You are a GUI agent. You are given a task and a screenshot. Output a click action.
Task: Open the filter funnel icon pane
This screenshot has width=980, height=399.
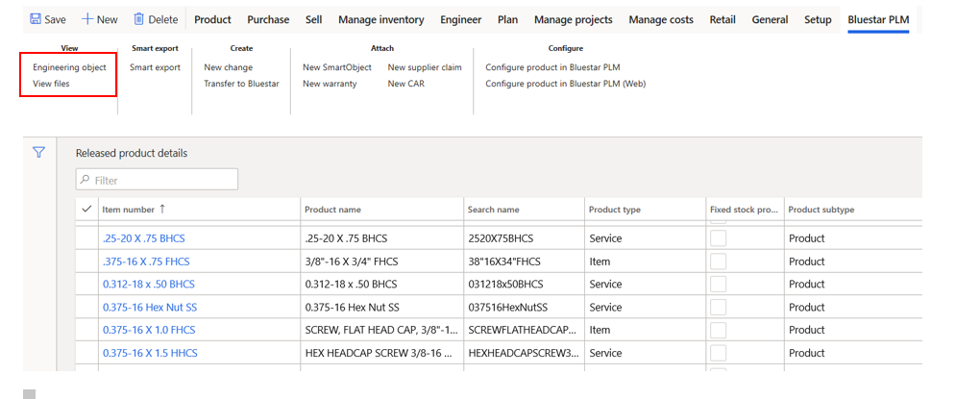[x=39, y=152]
